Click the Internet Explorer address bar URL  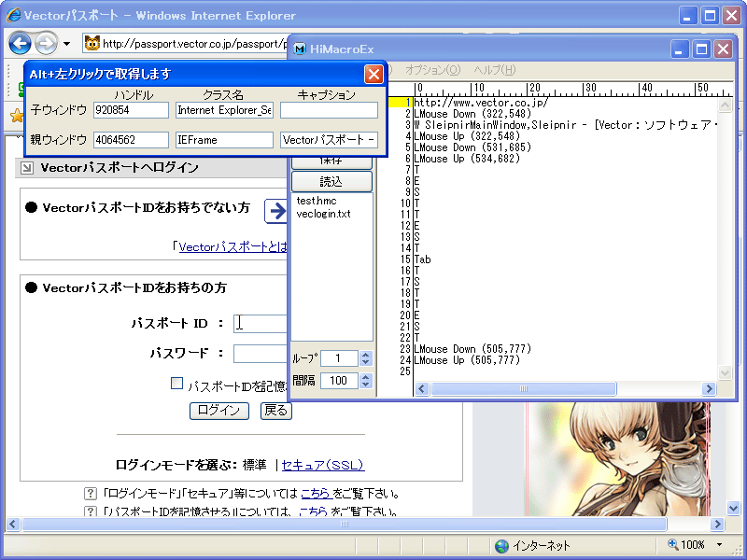point(195,44)
